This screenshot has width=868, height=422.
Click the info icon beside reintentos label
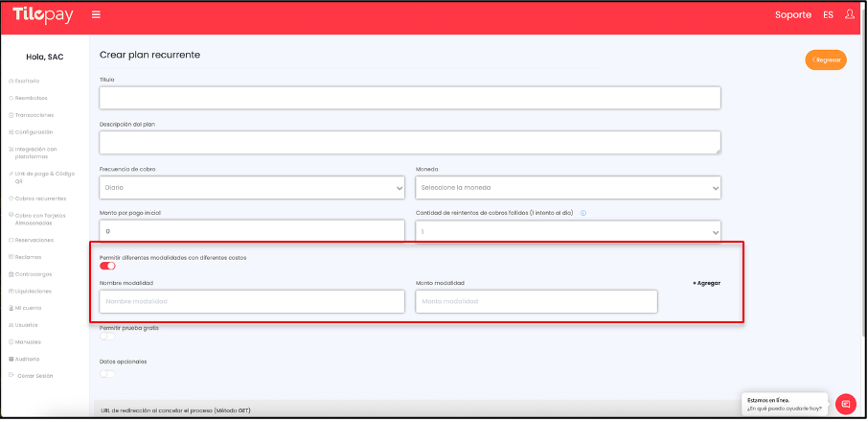pos(582,213)
